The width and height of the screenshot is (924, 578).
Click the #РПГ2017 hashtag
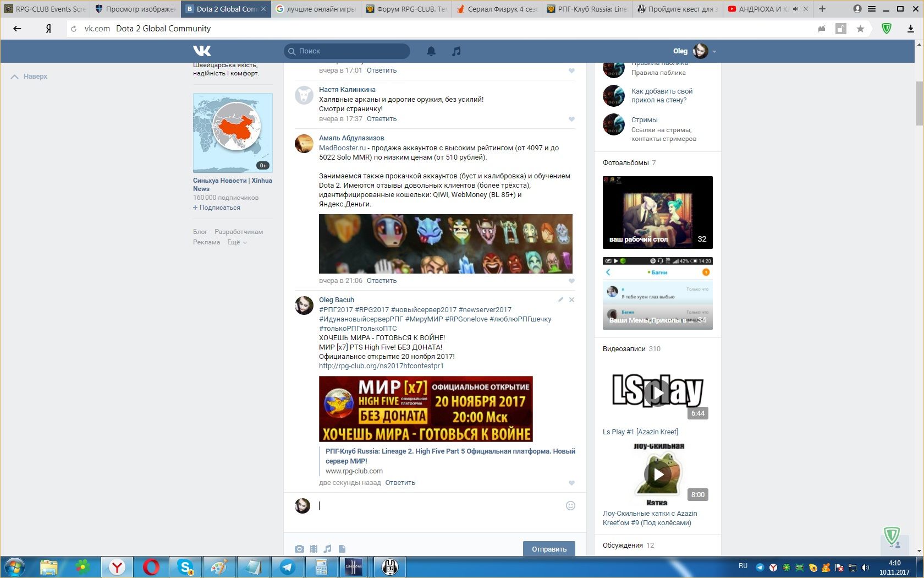point(336,310)
